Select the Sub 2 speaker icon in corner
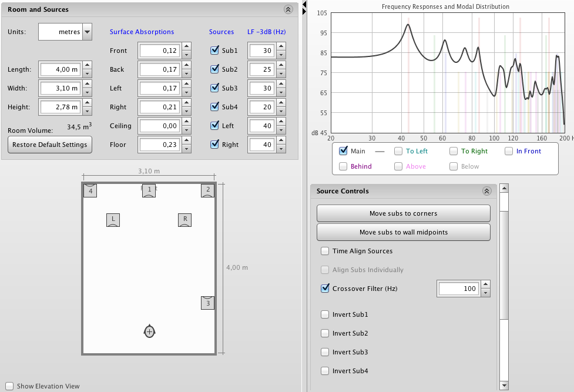Image resolution: width=574 pixels, height=392 pixels. point(207,190)
